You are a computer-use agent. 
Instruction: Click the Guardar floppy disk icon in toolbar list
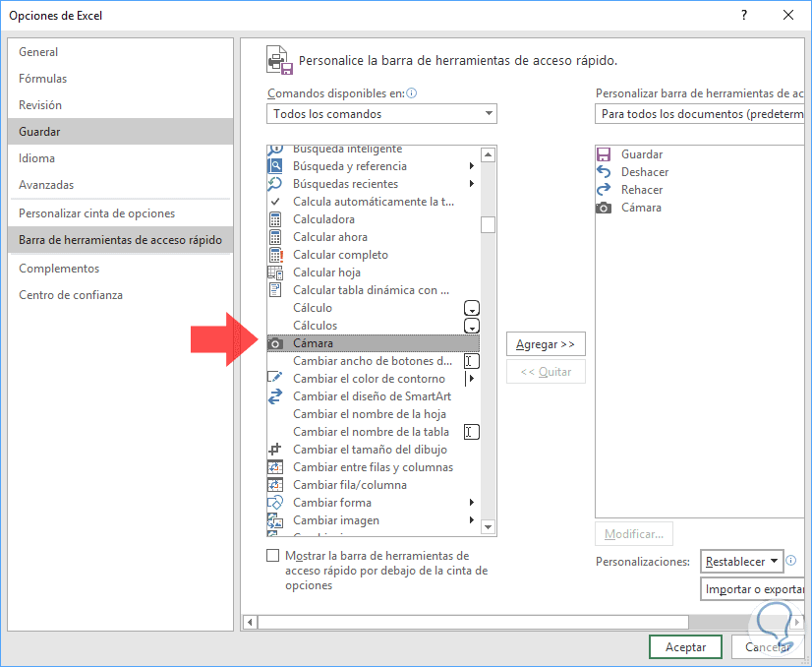(x=604, y=154)
